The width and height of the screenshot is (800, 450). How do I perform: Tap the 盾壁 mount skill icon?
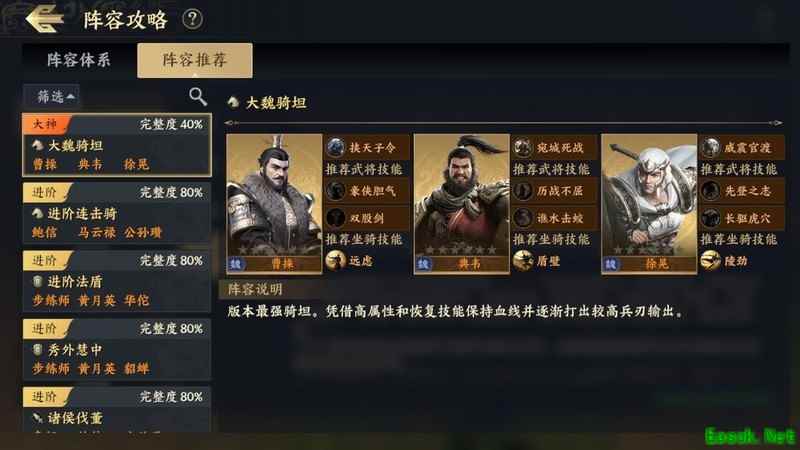(523, 261)
